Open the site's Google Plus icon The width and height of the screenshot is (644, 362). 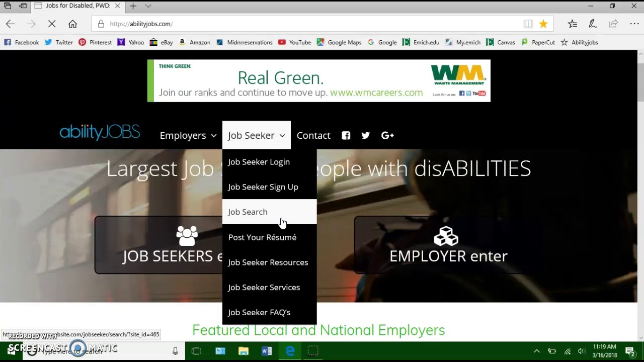tap(387, 135)
